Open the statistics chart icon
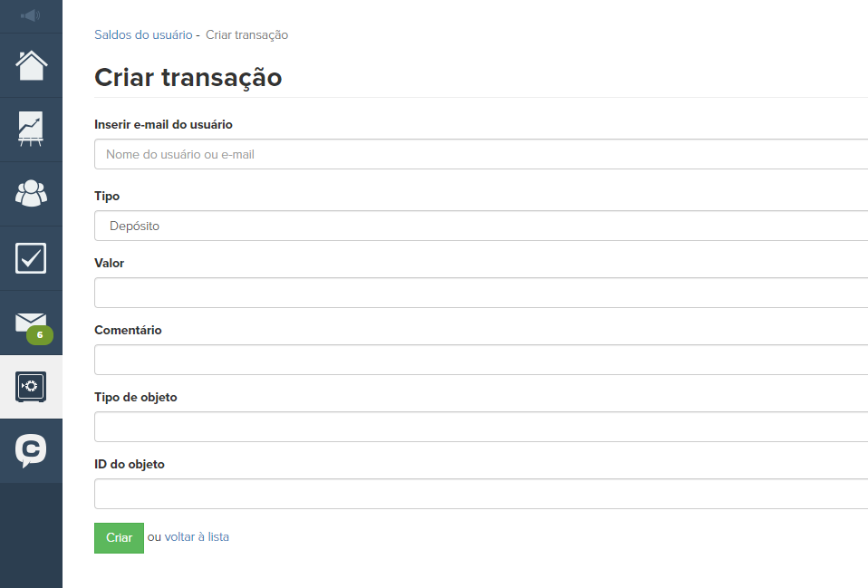 pyautogui.click(x=31, y=129)
